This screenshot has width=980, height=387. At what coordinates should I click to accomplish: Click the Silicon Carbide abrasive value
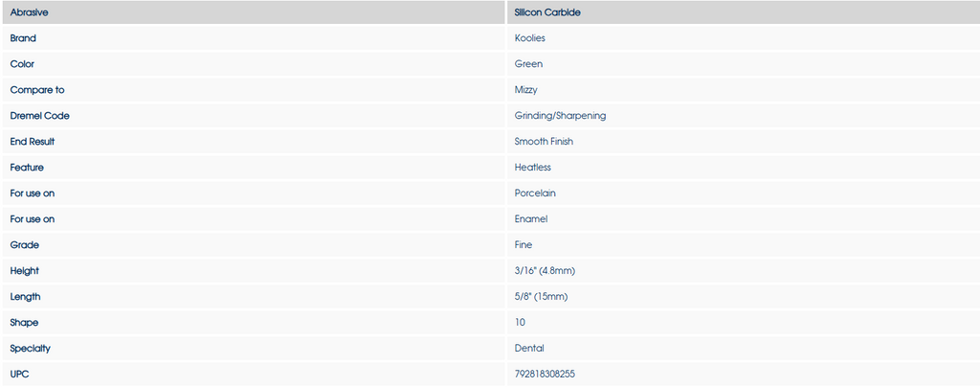[547, 12]
